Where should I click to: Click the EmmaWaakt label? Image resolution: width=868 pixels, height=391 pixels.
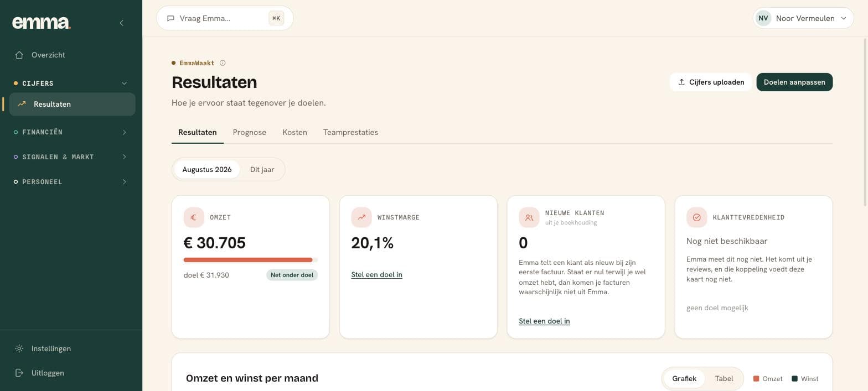197,63
